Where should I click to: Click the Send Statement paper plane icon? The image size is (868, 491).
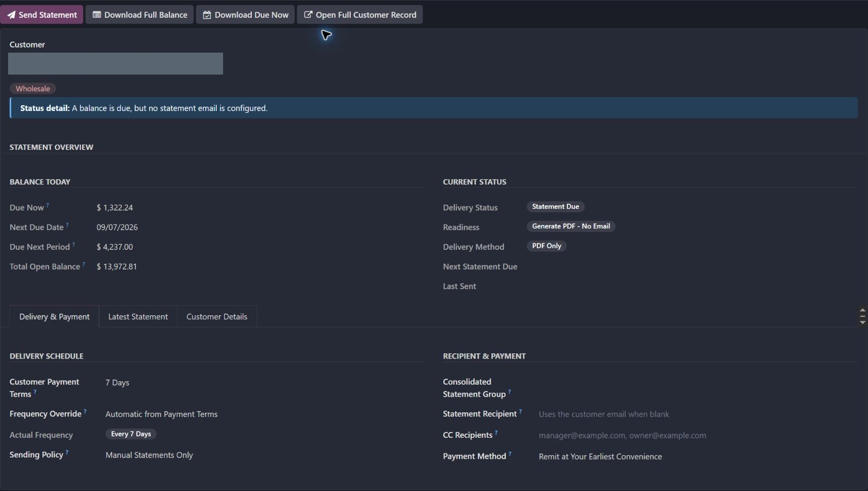pyautogui.click(x=11, y=15)
